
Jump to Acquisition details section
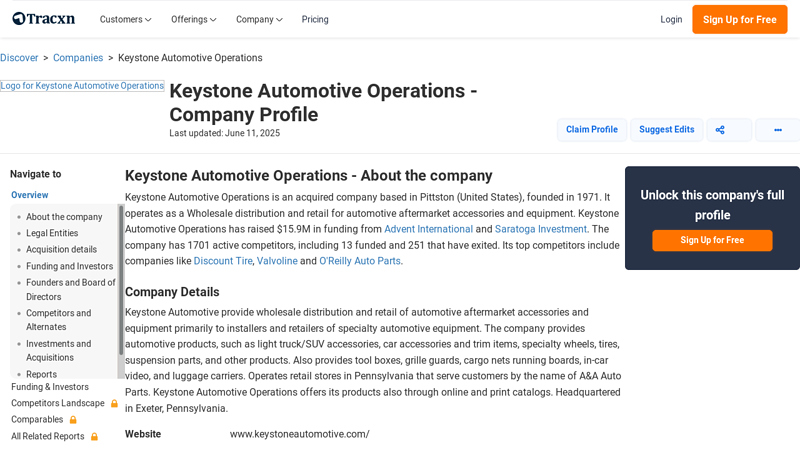tap(61, 249)
